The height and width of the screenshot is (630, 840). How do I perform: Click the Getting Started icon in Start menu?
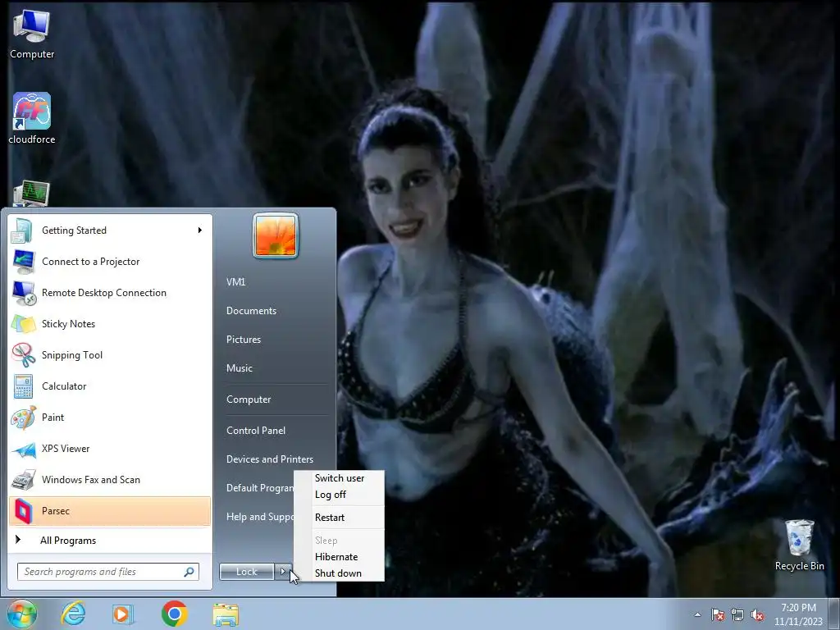pos(23,231)
